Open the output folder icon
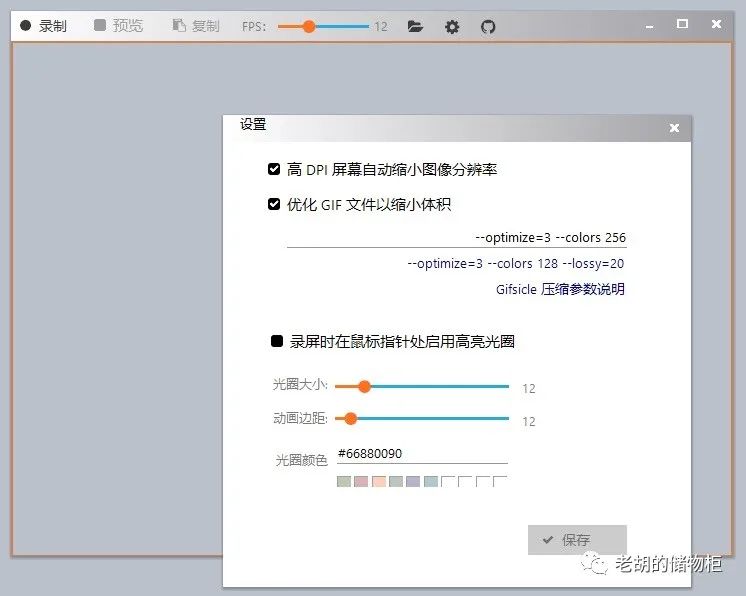746x596 pixels. pos(415,26)
